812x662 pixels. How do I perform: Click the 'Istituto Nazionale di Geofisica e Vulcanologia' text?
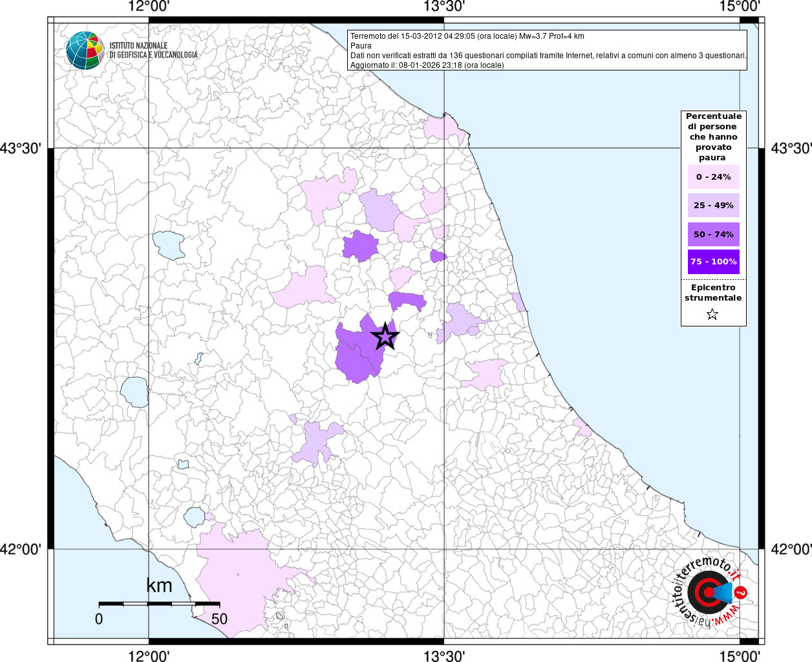[x=153, y=50]
